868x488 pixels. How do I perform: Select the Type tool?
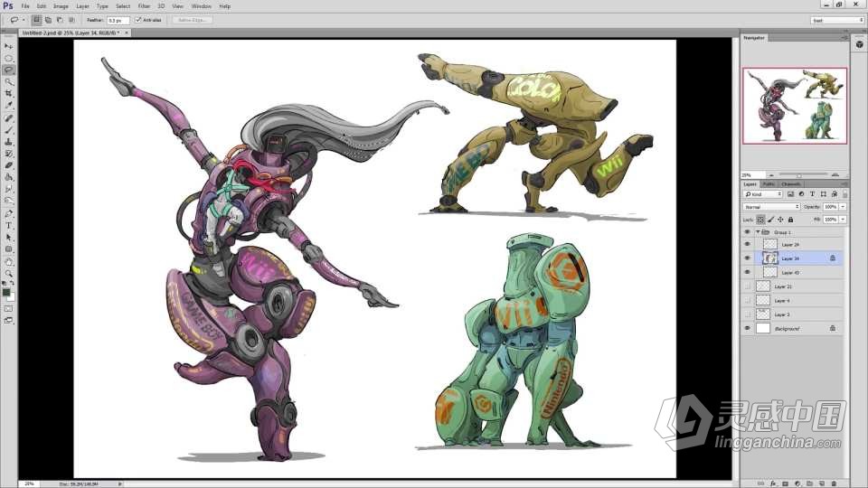click(8, 226)
